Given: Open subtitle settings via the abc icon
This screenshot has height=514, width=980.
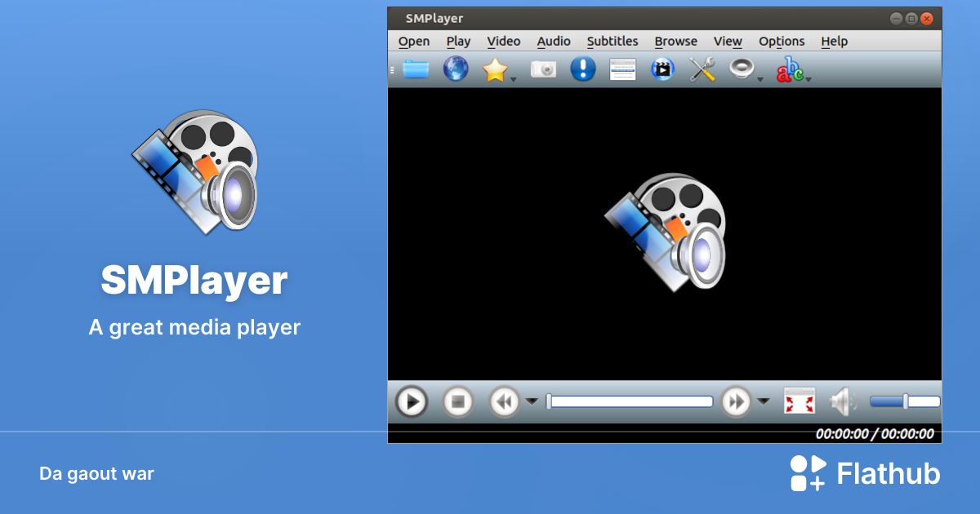Looking at the screenshot, I should tap(791, 69).
